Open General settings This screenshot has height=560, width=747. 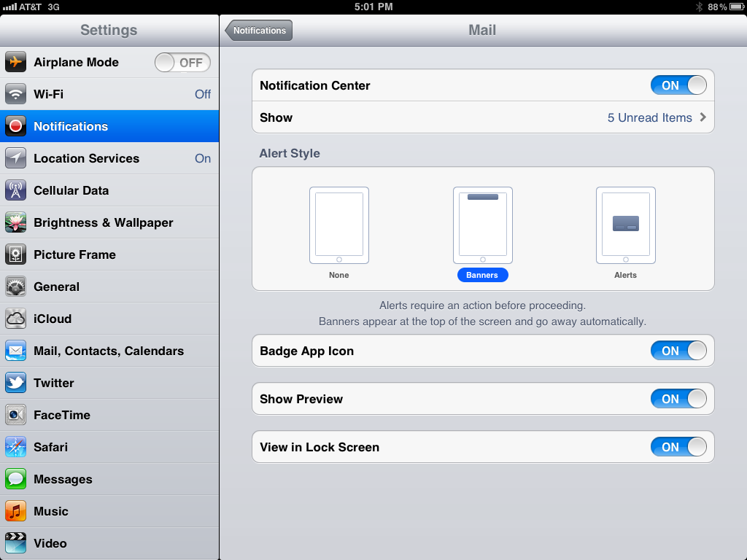point(109,287)
